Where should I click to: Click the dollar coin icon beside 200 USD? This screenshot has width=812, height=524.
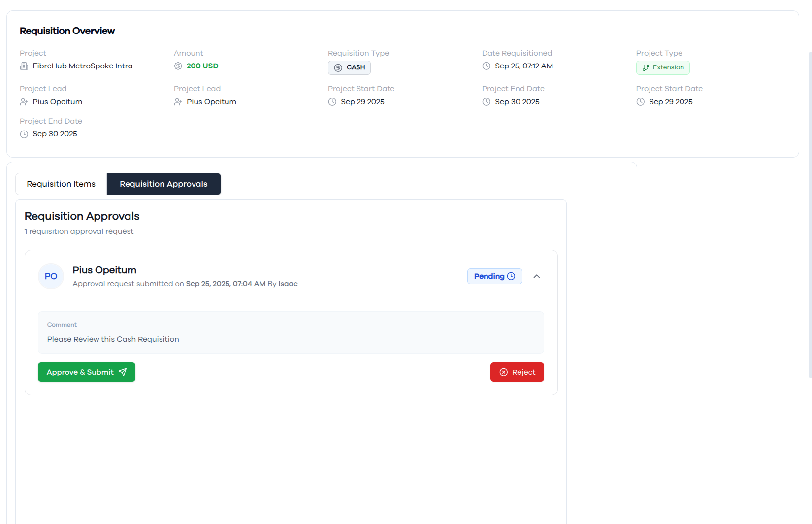(178, 66)
